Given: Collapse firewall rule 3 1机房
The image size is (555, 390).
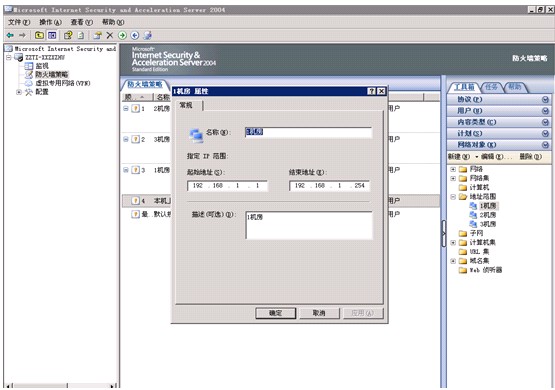Looking at the screenshot, I should [x=126, y=170].
